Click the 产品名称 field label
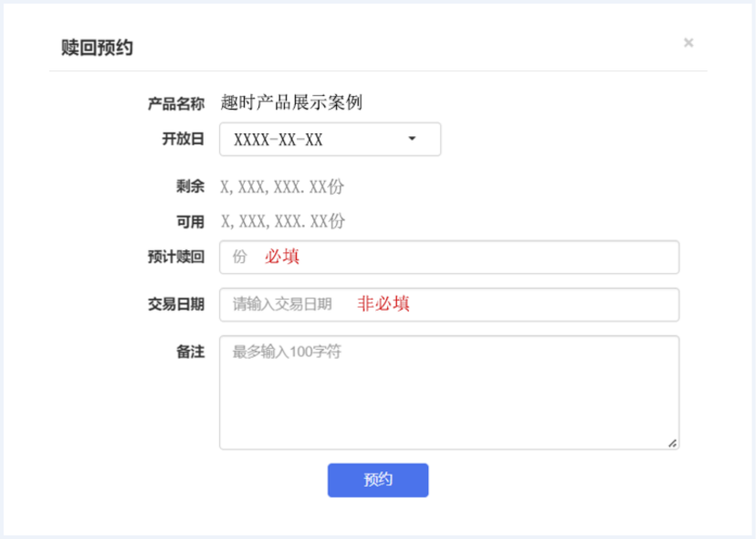The image size is (756, 539). pos(176,103)
